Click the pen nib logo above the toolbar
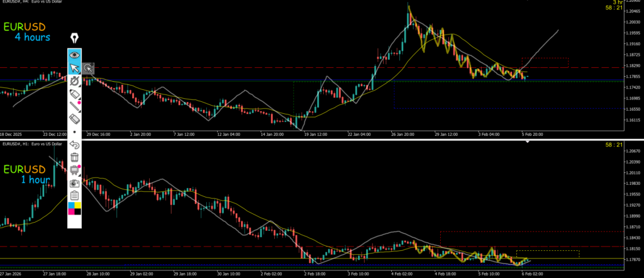 tap(74, 38)
